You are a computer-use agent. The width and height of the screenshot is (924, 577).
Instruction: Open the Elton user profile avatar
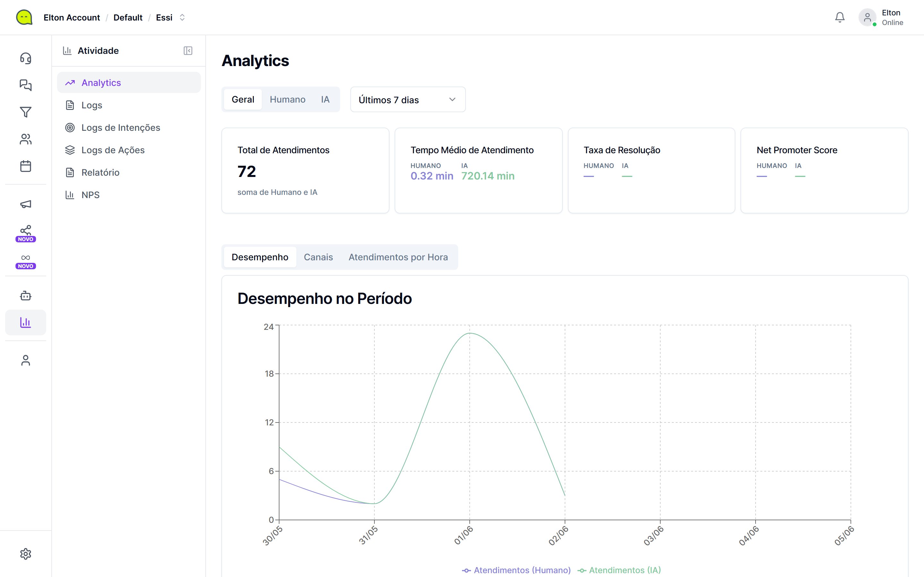[867, 18]
